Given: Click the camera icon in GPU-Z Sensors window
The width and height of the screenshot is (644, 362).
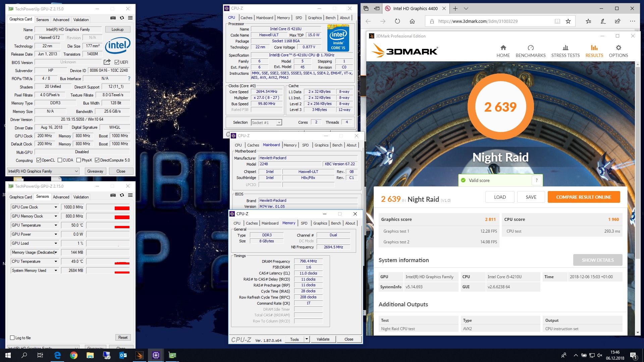Looking at the screenshot, I should (113, 195).
